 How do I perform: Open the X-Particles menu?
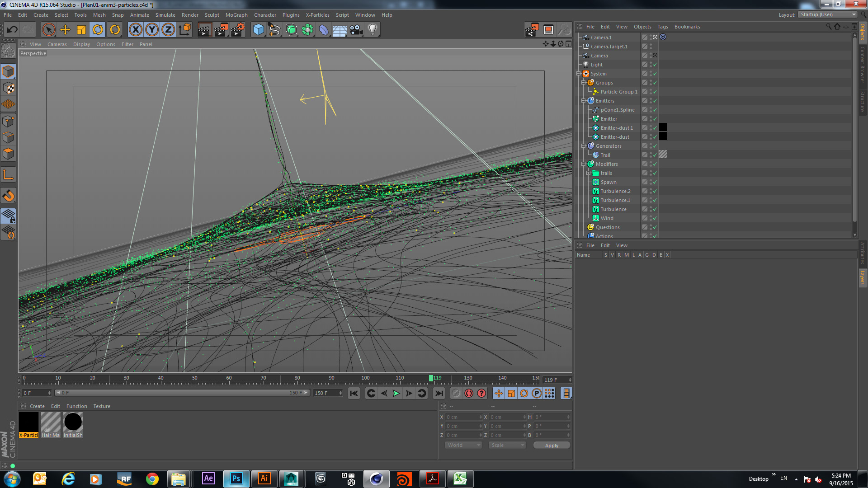click(317, 15)
